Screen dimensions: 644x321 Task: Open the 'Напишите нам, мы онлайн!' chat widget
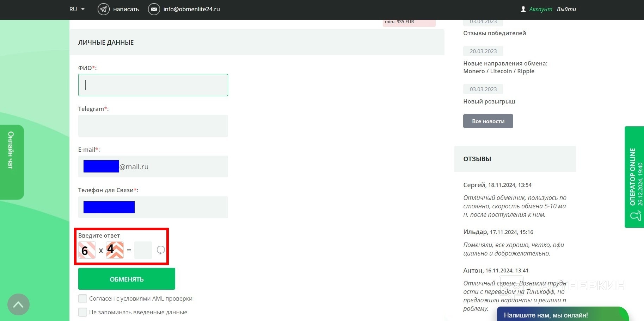pyautogui.click(x=563, y=314)
